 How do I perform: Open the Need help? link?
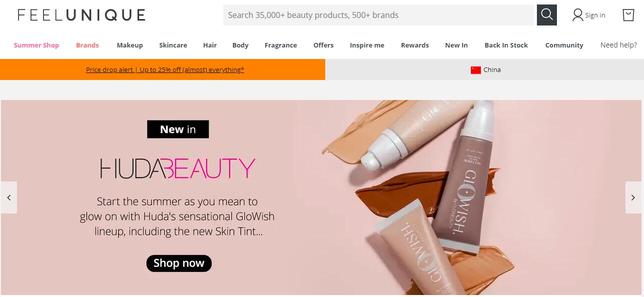(618, 45)
